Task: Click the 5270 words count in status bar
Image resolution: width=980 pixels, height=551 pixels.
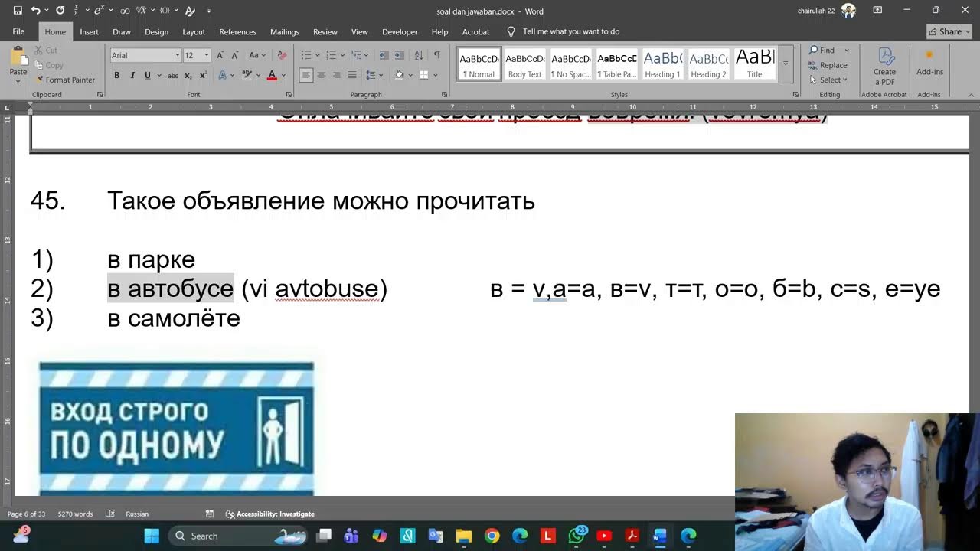Action: click(x=75, y=514)
